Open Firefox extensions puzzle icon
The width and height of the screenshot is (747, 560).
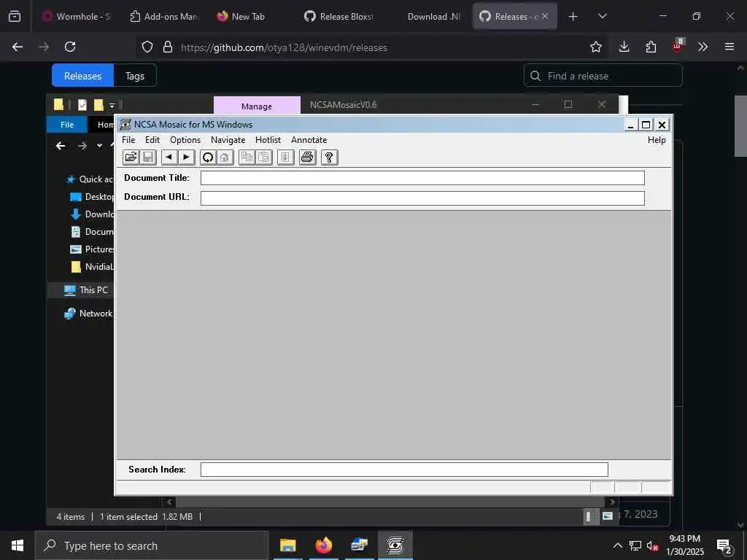[x=651, y=47]
